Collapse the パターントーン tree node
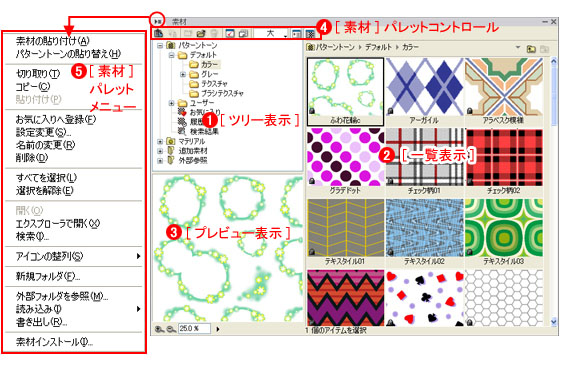Image resolution: width=565 pixels, height=370 pixels. click(x=160, y=46)
